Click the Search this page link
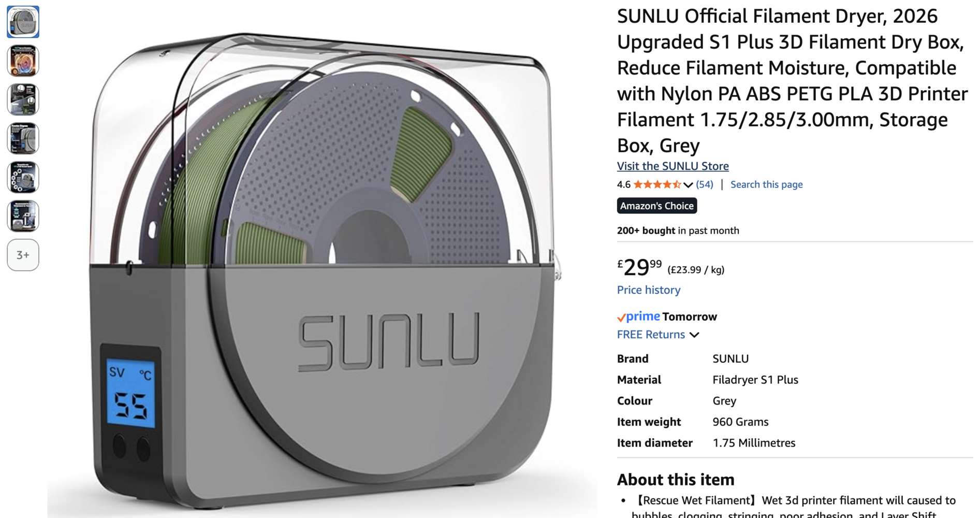Image resolution: width=980 pixels, height=518 pixels. click(x=766, y=184)
